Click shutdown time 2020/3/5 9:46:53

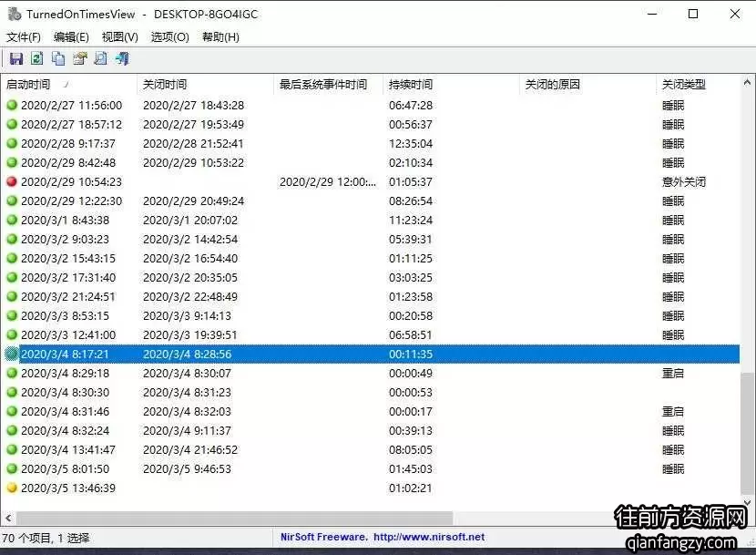point(187,468)
